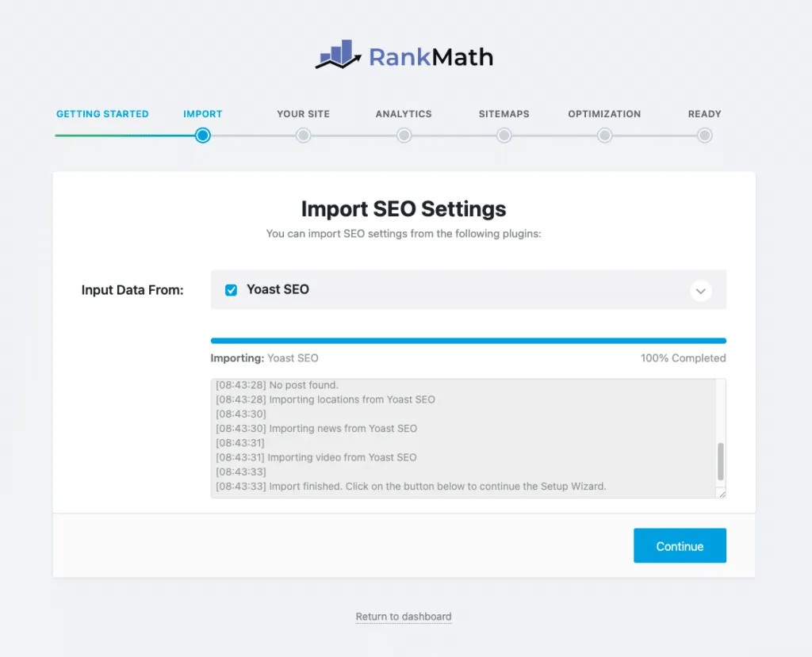Click the filled Import step indicator circle
812x657 pixels.
pos(202,136)
